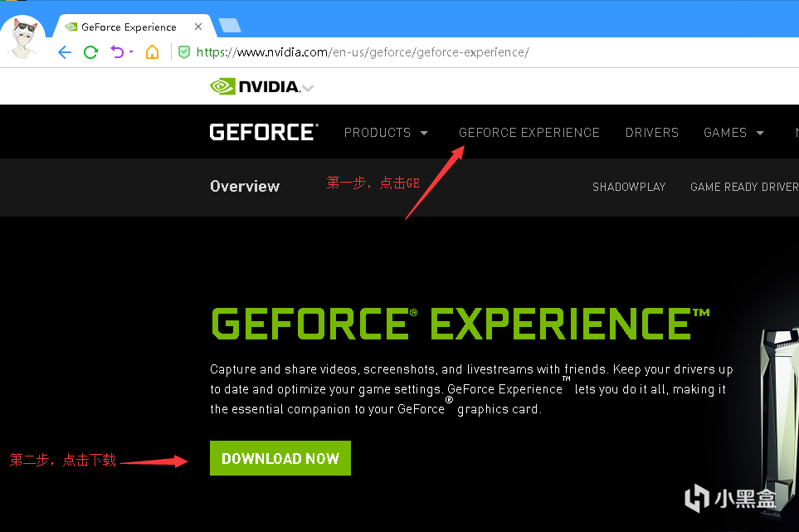Click the tab's NVIDIA favicon
The width and height of the screenshot is (799, 532).
point(71,27)
